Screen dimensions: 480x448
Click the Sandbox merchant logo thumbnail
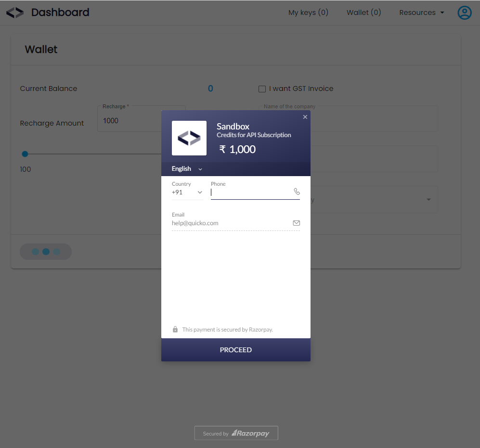pyautogui.click(x=189, y=138)
